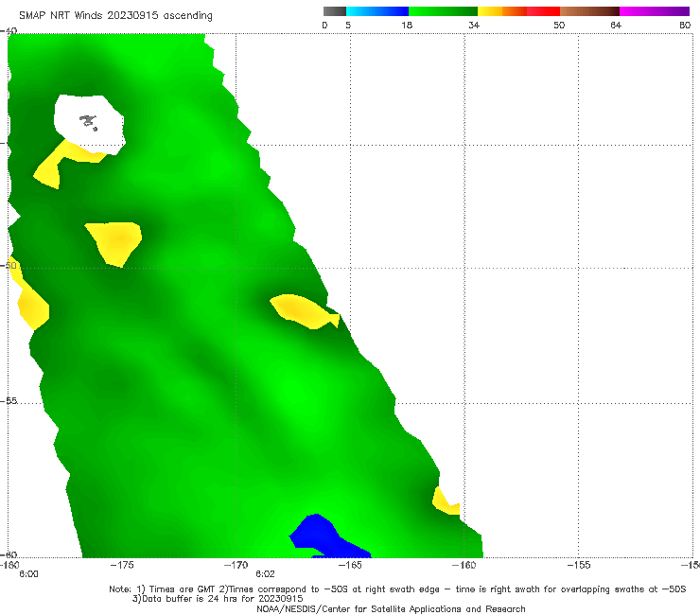The height and width of the screenshot is (615, 700).
Task: Click the swath time label '6:02'
Action: tap(265, 574)
